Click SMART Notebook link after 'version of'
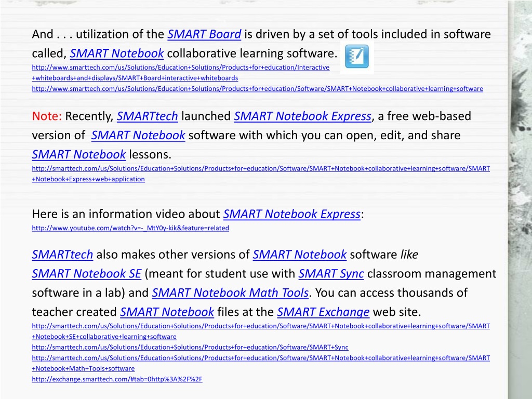Viewport: 532px width, 399px height. pyautogui.click(x=138, y=136)
